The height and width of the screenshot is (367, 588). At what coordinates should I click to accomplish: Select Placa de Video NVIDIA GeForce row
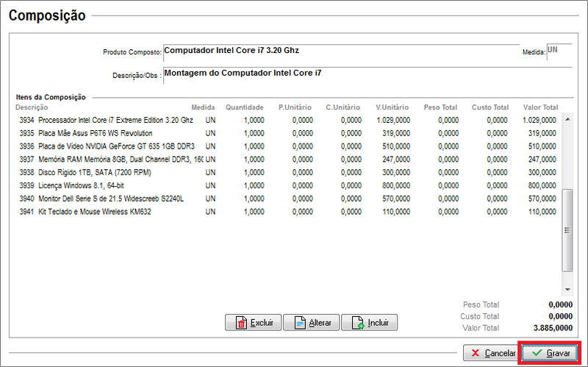(x=115, y=146)
